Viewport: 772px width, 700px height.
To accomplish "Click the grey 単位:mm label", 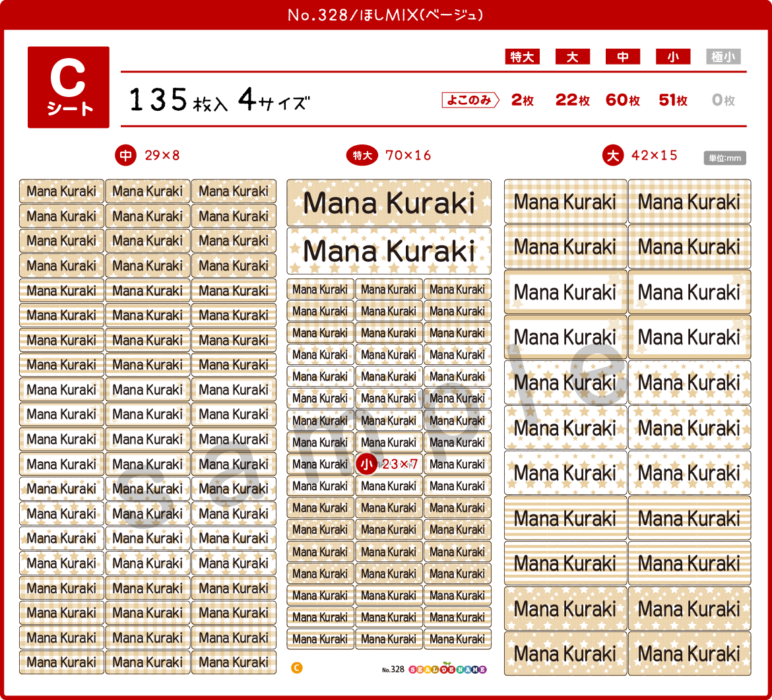I will click(x=724, y=158).
